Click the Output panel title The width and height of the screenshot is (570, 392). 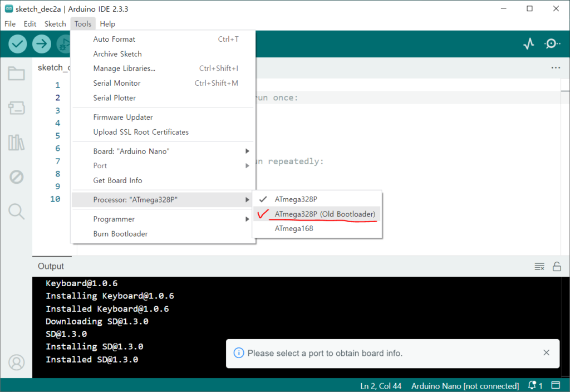[51, 266]
